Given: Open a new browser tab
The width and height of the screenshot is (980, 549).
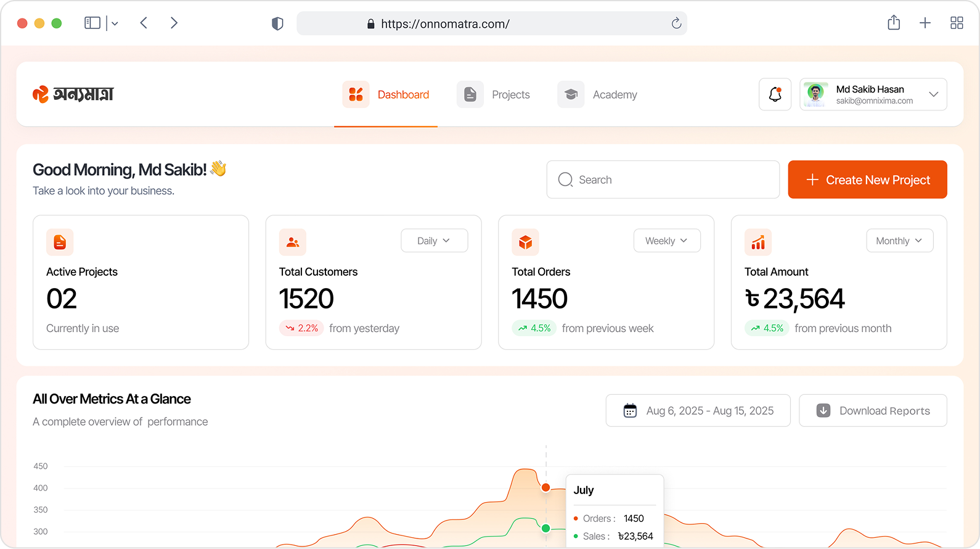Looking at the screenshot, I should tap(925, 23).
